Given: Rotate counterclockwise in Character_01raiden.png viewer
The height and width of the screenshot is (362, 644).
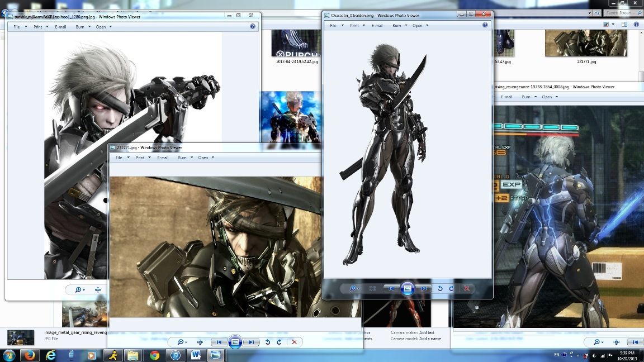Looking at the screenshot, I should (440, 288).
